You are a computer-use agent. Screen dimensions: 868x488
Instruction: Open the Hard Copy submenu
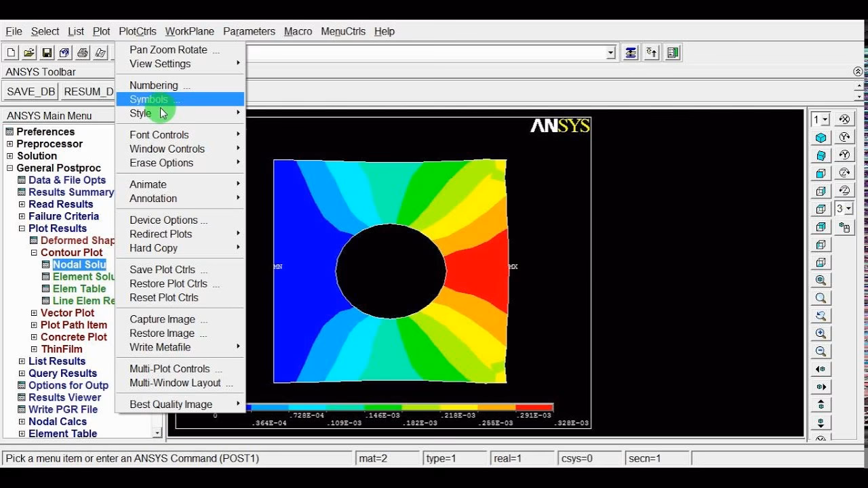coord(180,248)
